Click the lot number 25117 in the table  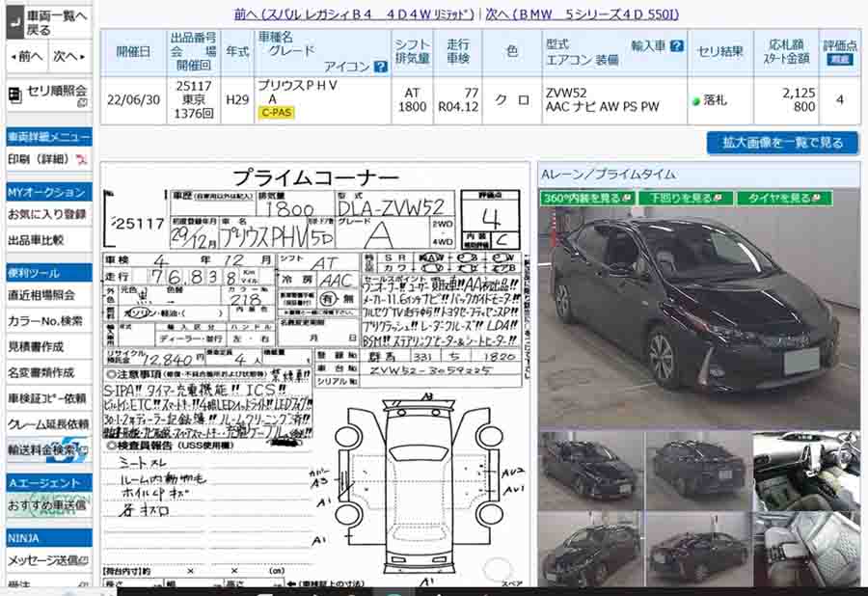(x=194, y=87)
